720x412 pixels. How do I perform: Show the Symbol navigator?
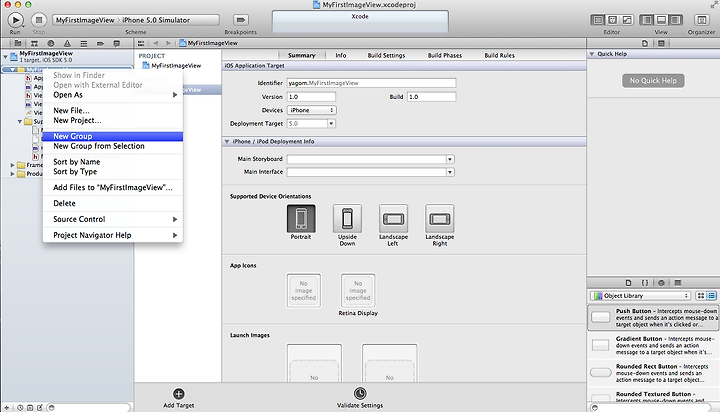coord(34,43)
